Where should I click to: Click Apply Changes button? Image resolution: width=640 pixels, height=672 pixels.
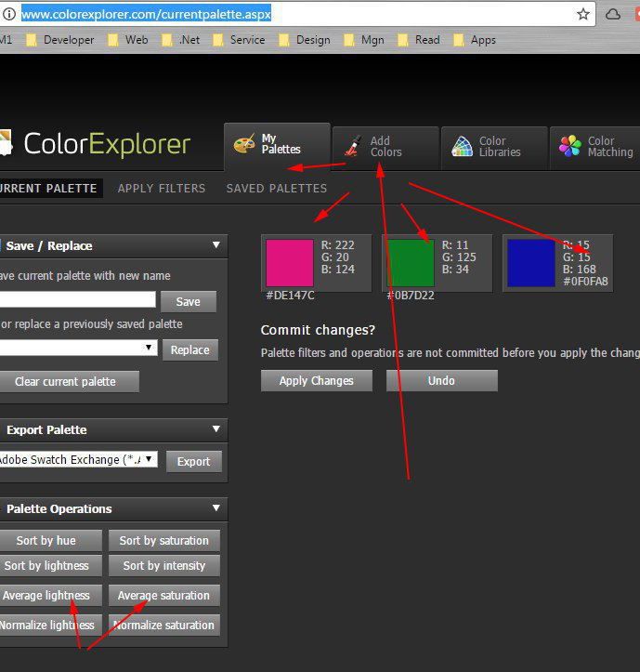coord(317,380)
